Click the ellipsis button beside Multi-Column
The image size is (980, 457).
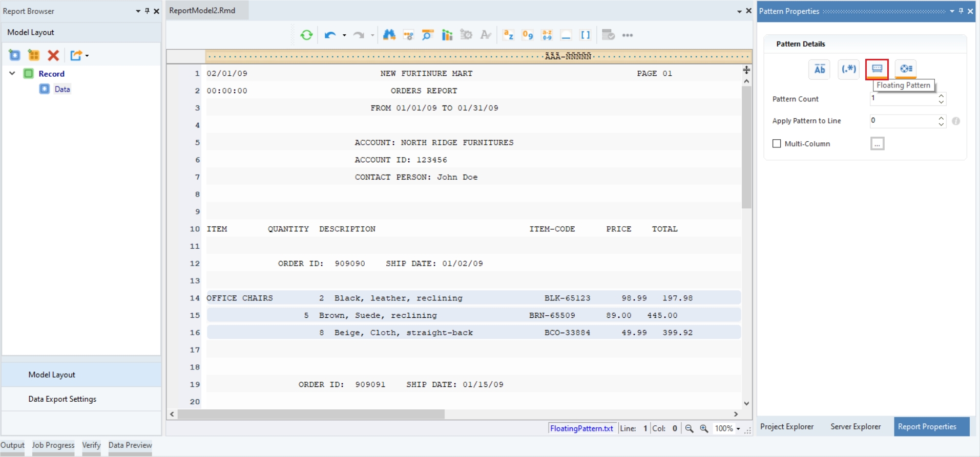pyautogui.click(x=877, y=144)
